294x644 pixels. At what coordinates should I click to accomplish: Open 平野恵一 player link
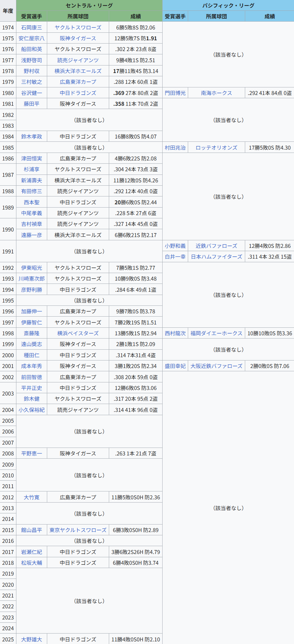pyautogui.click(x=31, y=453)
